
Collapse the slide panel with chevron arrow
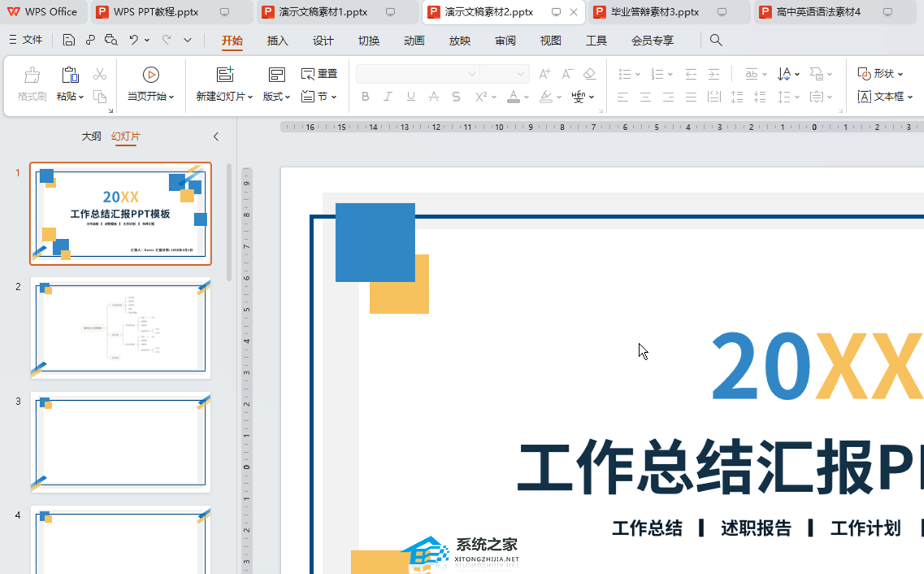point(215,136)
